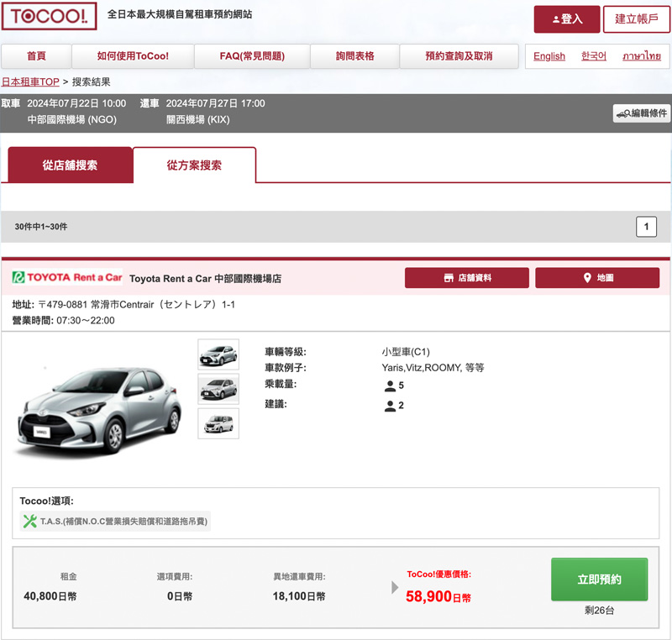Click the person icon beside capacity 5
The width and height of the screenshot is (672, 640).
(x=390, y=386)
